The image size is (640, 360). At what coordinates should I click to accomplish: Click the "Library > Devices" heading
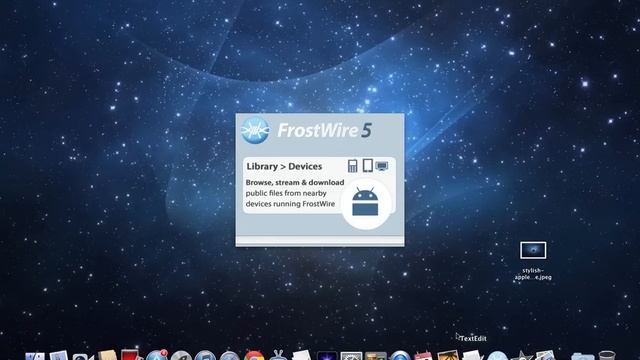(x=284, y=167)
